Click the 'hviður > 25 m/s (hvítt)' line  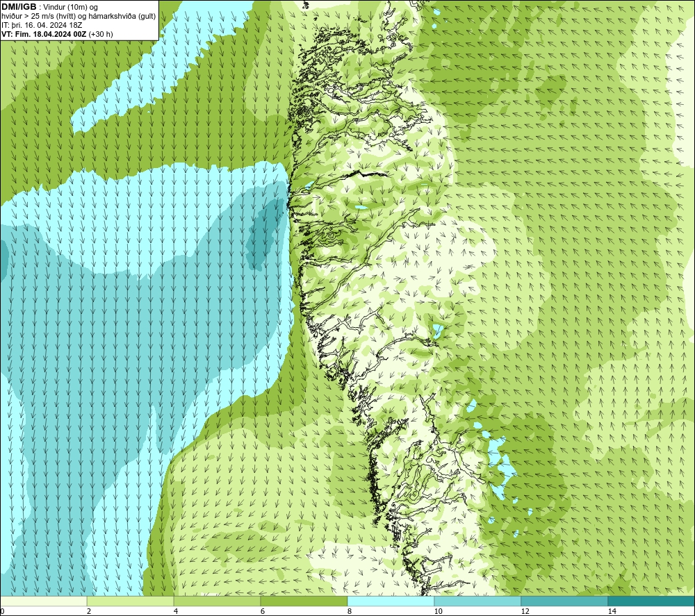pos(79,17)
